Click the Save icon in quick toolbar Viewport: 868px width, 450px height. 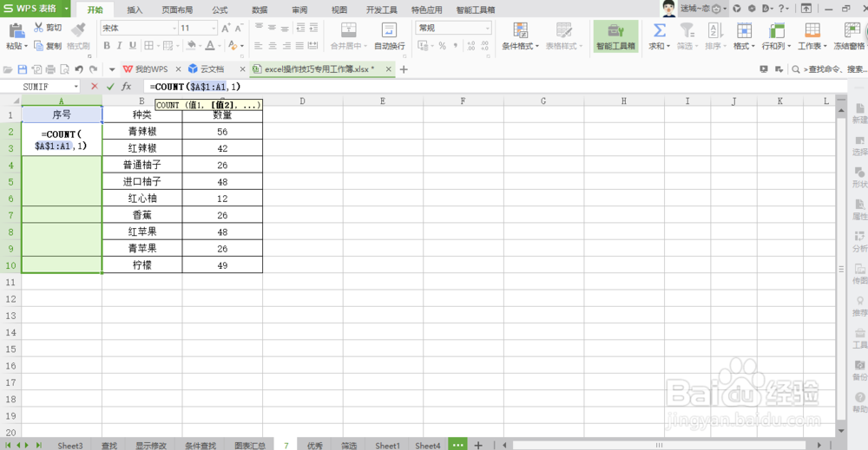pyautogui.click(x=23, y=69)
